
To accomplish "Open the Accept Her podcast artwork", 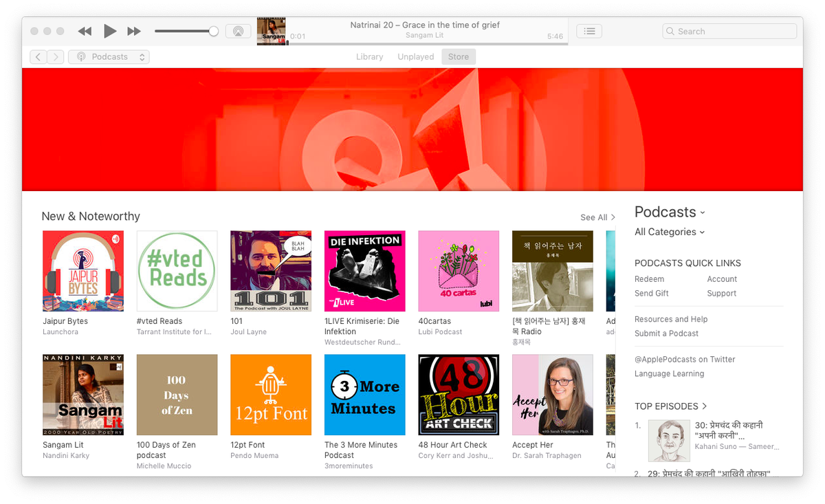I will point(553,395).
